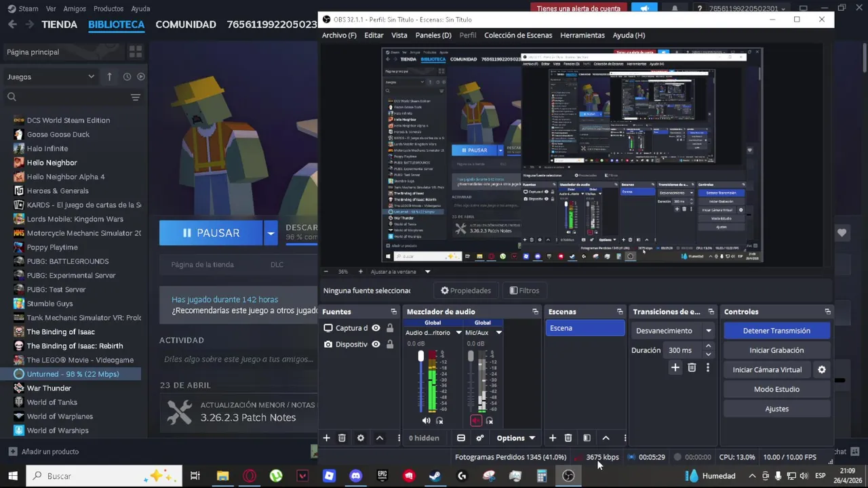Select Escena in Escenas list
Viewport: 868px width, 488px height.
[x=585, y=328]
